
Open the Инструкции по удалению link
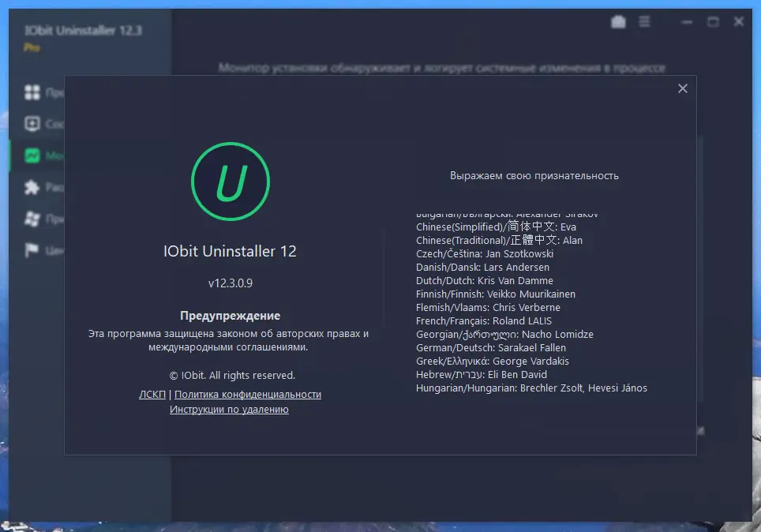(229, 409)
